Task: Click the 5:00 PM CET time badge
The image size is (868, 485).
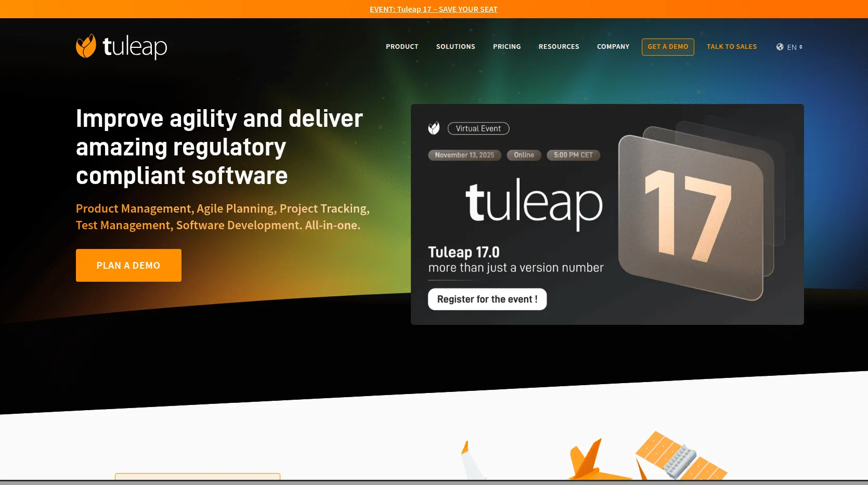Action: point(573,155)
